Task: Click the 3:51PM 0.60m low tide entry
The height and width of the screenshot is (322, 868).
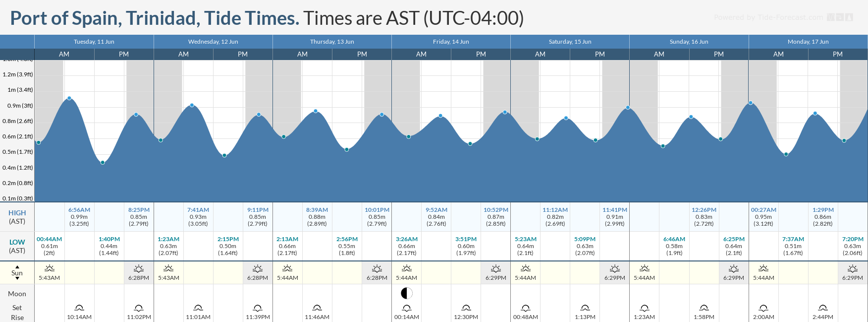Action: tap(466, 246)
